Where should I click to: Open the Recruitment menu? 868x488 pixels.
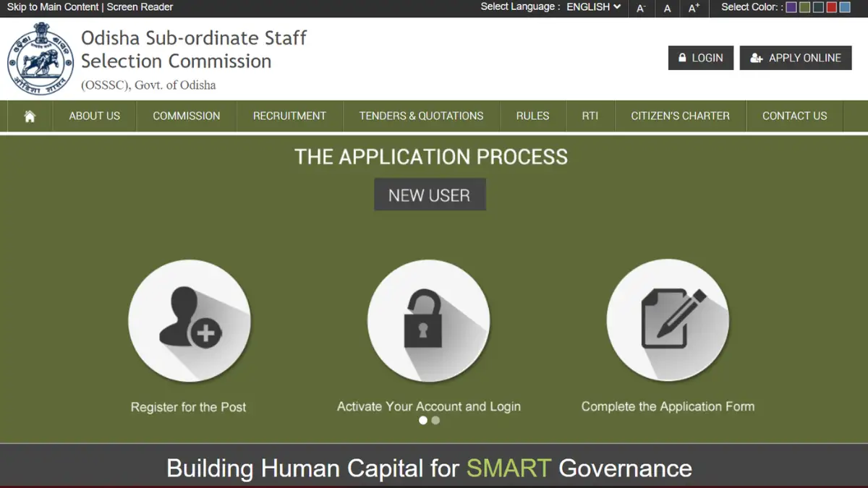[289, 116]
